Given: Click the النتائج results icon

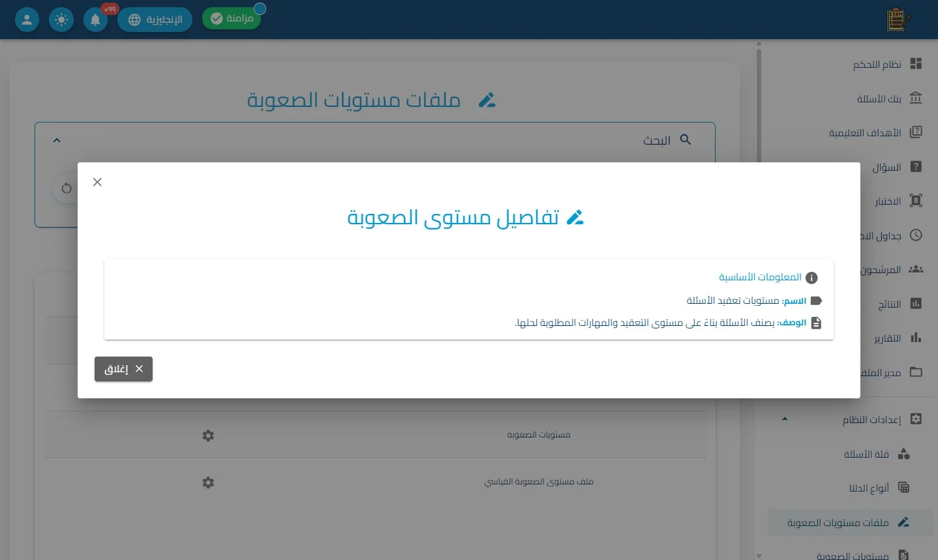Looking at the screenshot, I should (x=916, y=304).
